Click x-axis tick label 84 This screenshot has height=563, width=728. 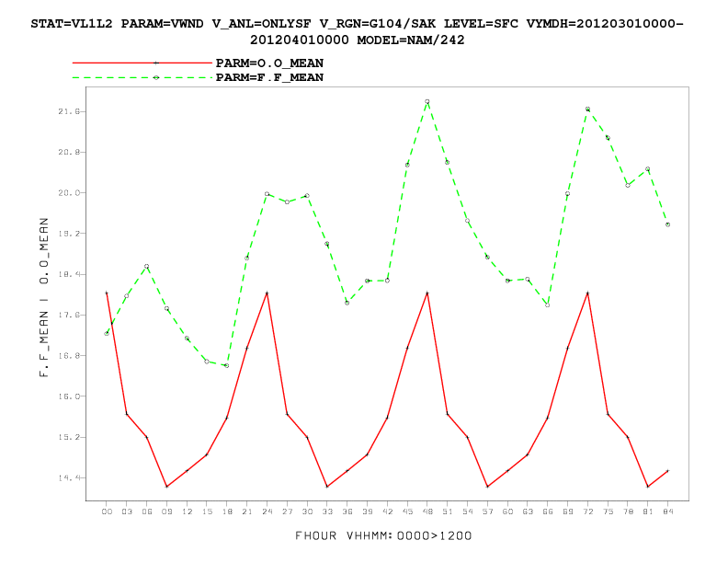pos(667,511)
